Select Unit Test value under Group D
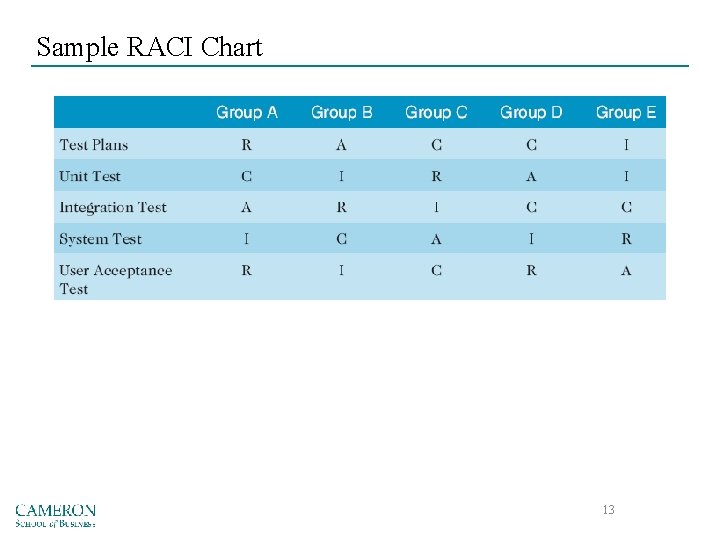Viewport: 720px width, 540px height. click(x=531, y=176)
